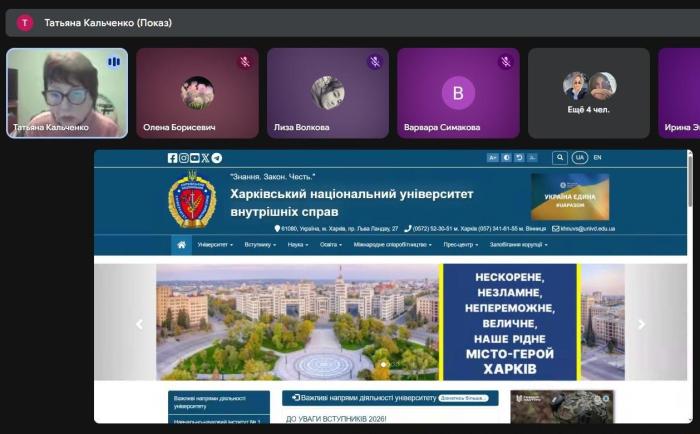Open the university's Facebook page icon
The width and height of the screenshot is (700, 434).
point(172,158)
